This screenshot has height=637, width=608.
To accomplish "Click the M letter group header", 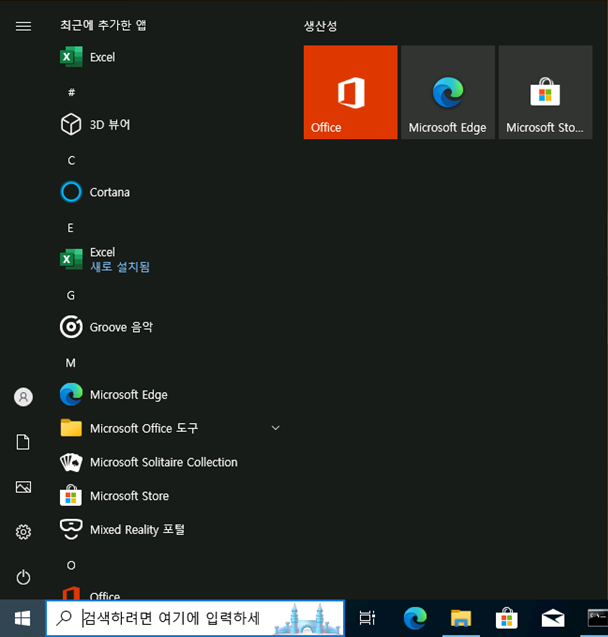I will pos(71,363).
